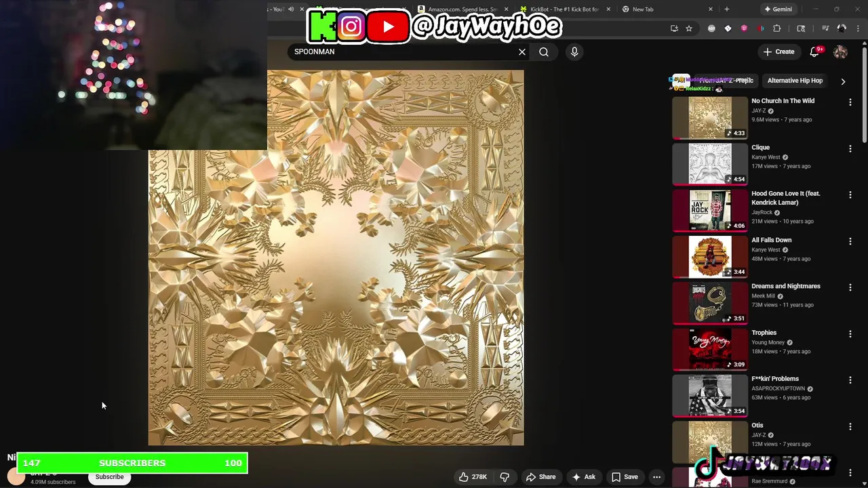Close the New Tab tab
This screenshot has height=488, width=868.
[x=711, y=9]
